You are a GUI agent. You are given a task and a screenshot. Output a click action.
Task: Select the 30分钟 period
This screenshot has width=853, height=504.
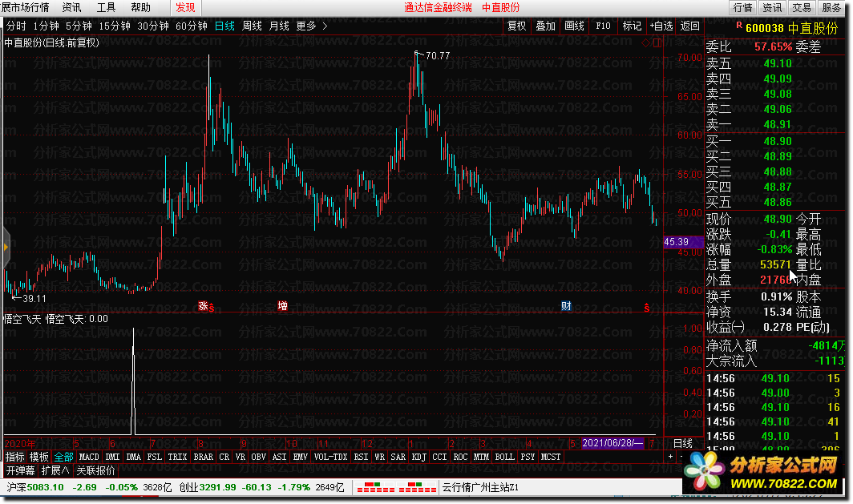click(x=153, y=26)
